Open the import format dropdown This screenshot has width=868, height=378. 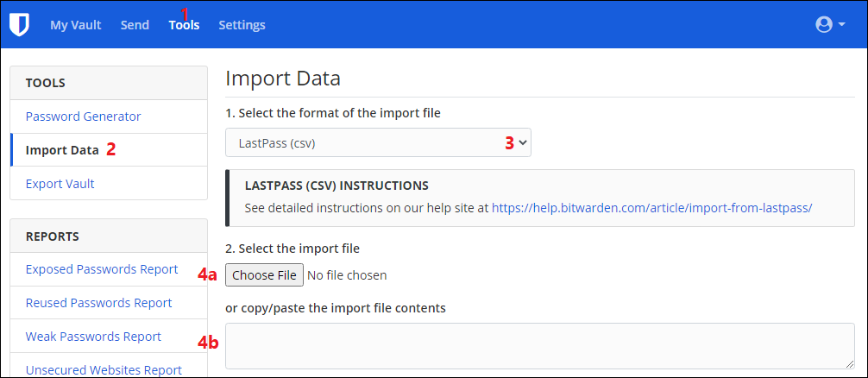pyautogui.click(x=378, y=143)
